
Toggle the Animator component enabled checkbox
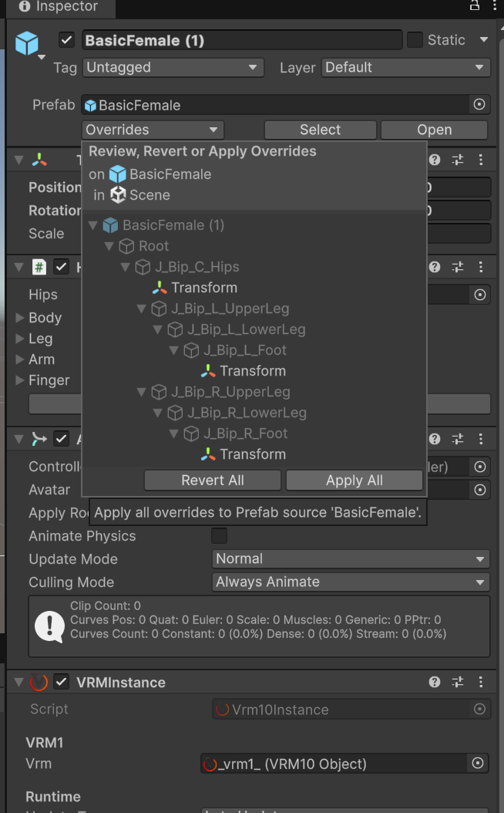coord(61,439)
